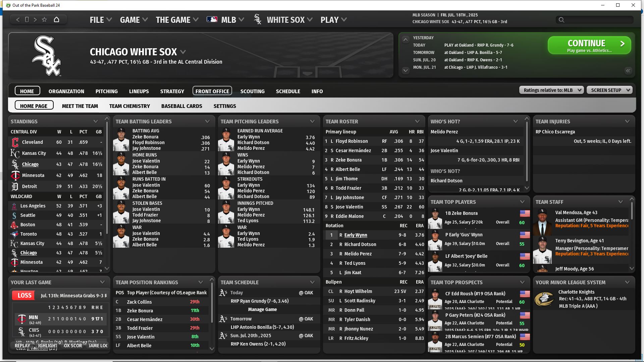Switch to the Team Chemistry subtab

[x=129, y=106]
